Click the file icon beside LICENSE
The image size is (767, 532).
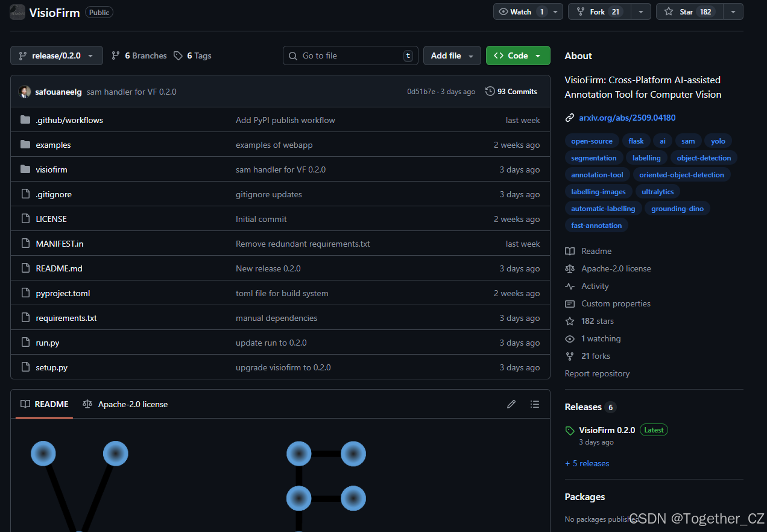pyautogui.click(x=25, y=219)
